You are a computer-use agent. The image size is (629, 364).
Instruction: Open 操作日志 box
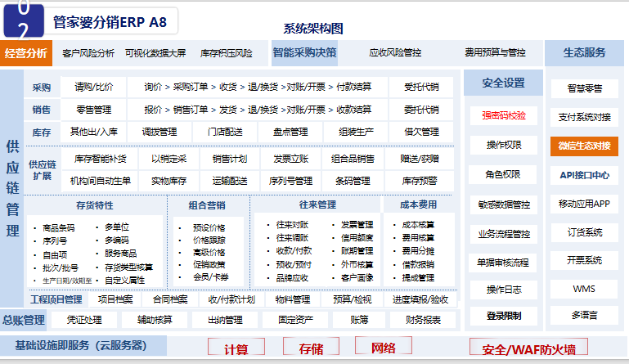coord(504,290)
